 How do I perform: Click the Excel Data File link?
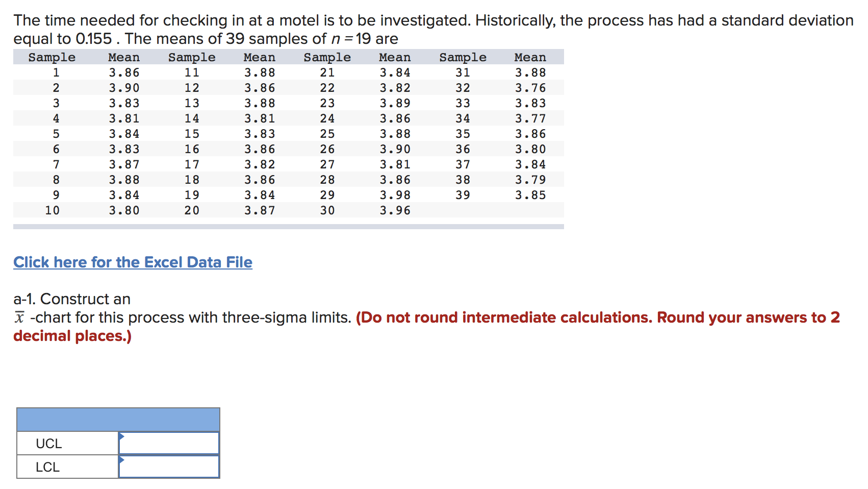coord(132,262)
